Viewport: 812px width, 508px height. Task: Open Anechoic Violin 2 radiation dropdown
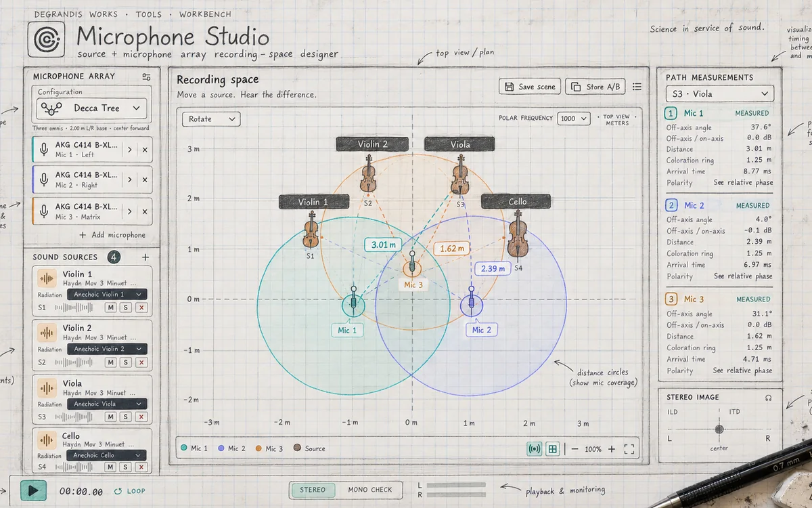[x=106, y=349]
